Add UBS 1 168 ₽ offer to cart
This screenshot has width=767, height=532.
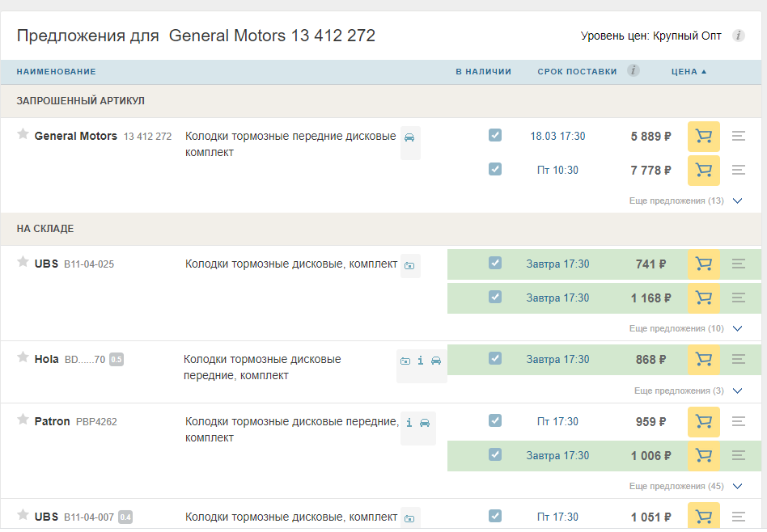[x=703, y=298]
